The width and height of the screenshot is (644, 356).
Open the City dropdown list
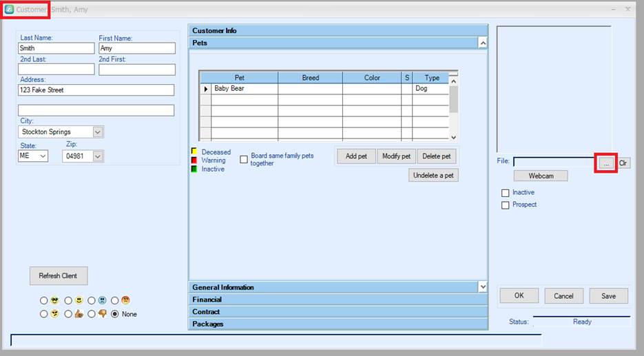(97, 132)
